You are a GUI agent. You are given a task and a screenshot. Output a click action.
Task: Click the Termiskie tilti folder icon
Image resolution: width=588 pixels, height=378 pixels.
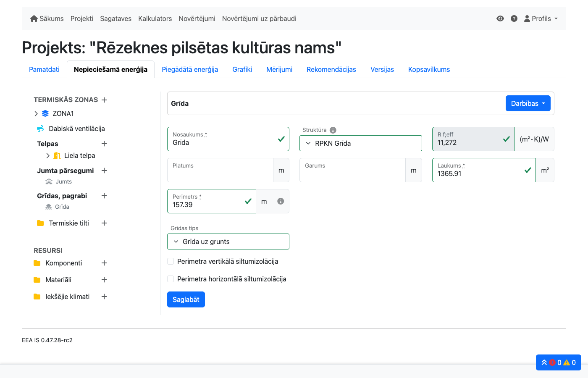(40, 223)
